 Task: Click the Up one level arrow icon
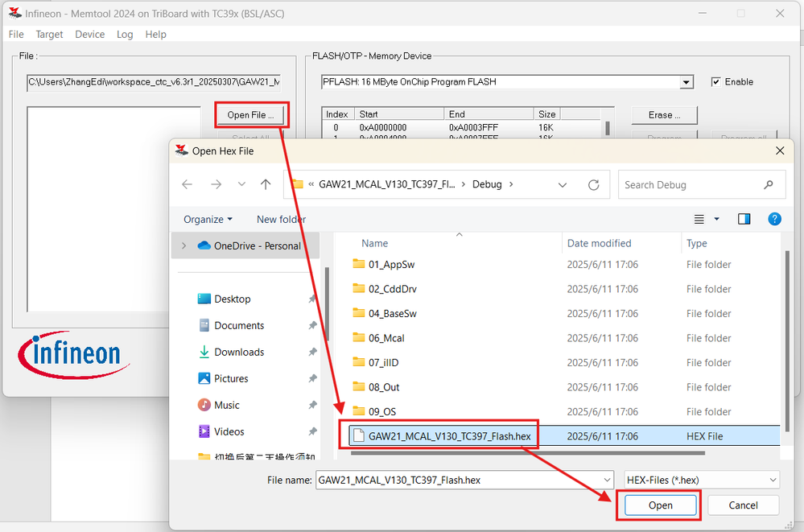[x=266, y=184]
